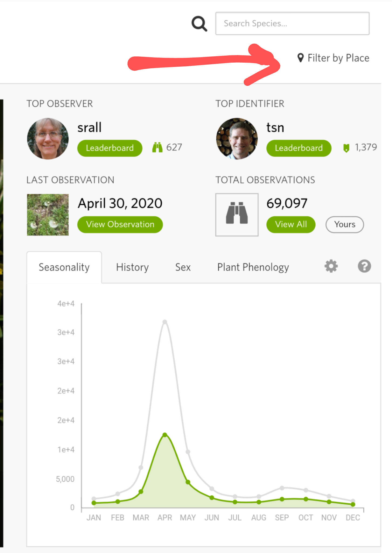Switch to the History tab
The image size is (392, 553).
coord(132,267)
